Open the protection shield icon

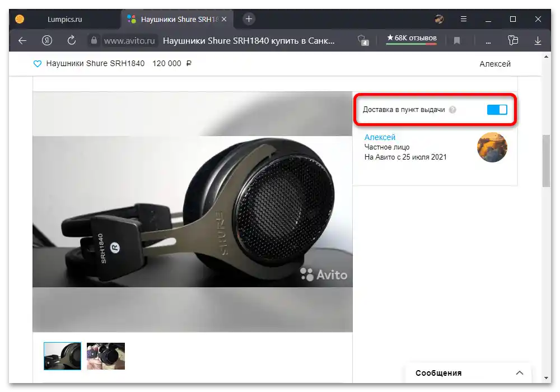[363, 40]
